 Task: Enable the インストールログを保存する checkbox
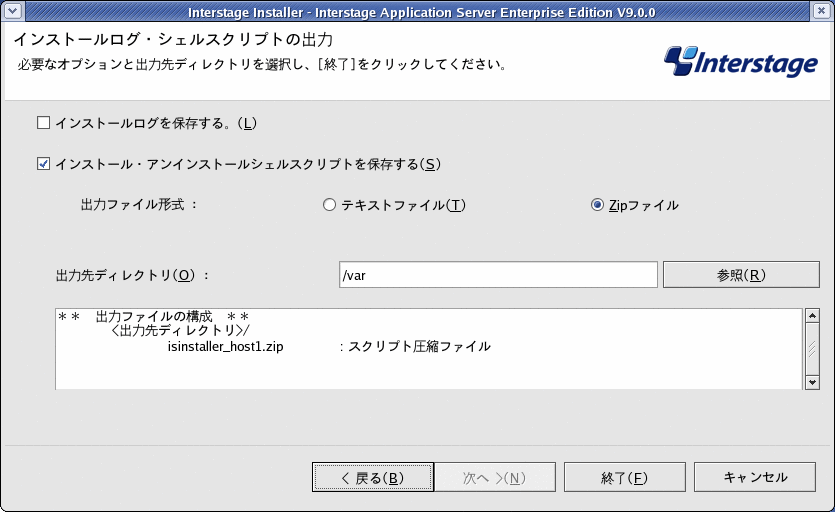tap(43, 123)
